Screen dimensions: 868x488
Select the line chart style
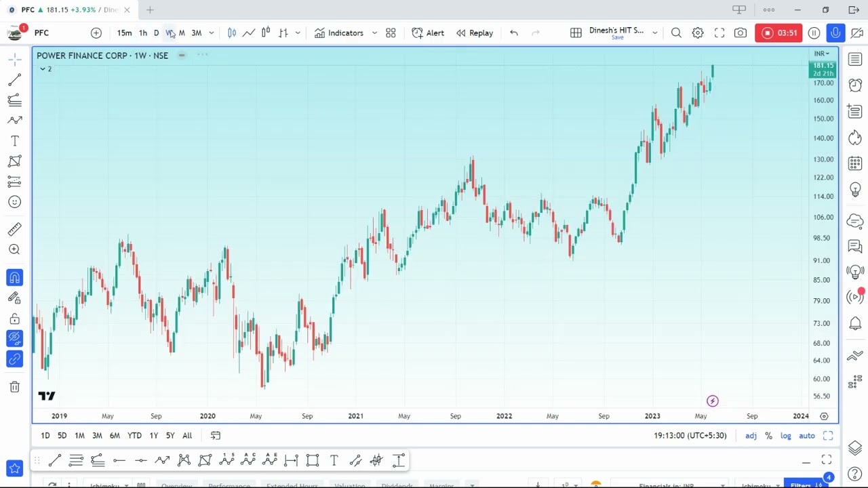249,33
